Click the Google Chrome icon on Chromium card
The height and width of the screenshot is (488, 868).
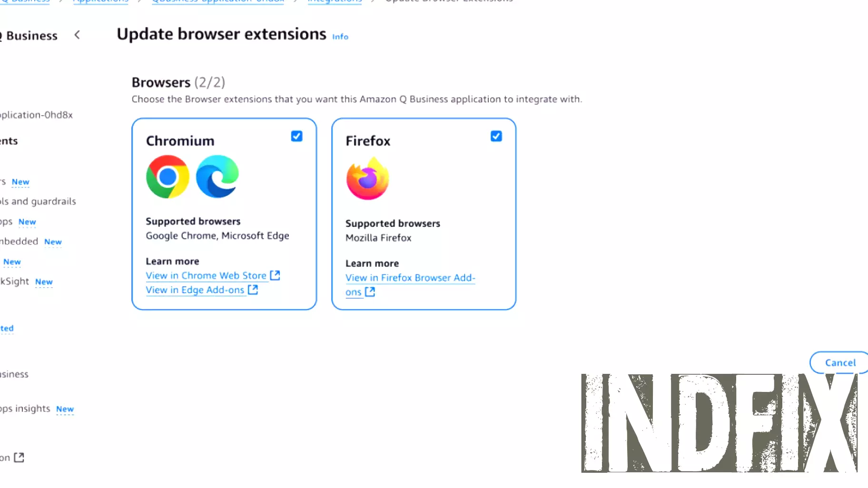click(168, 177)
